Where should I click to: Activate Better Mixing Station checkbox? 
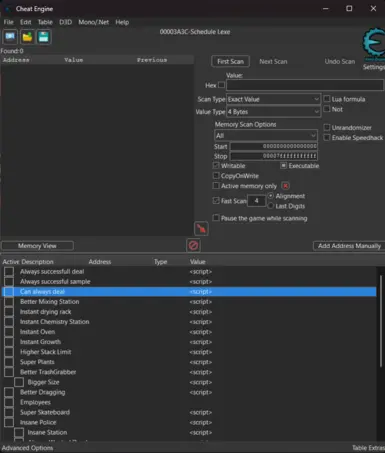(x=9, y=301)
